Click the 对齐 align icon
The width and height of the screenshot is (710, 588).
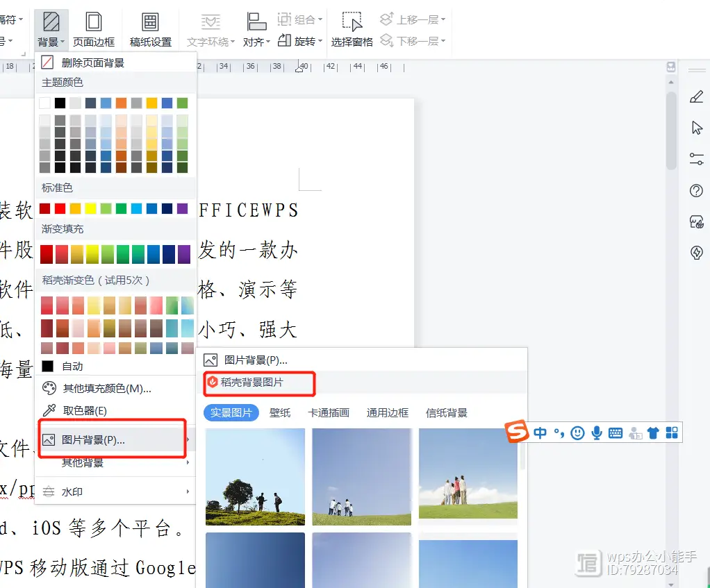pyautogui.click(x=256, y=22)
